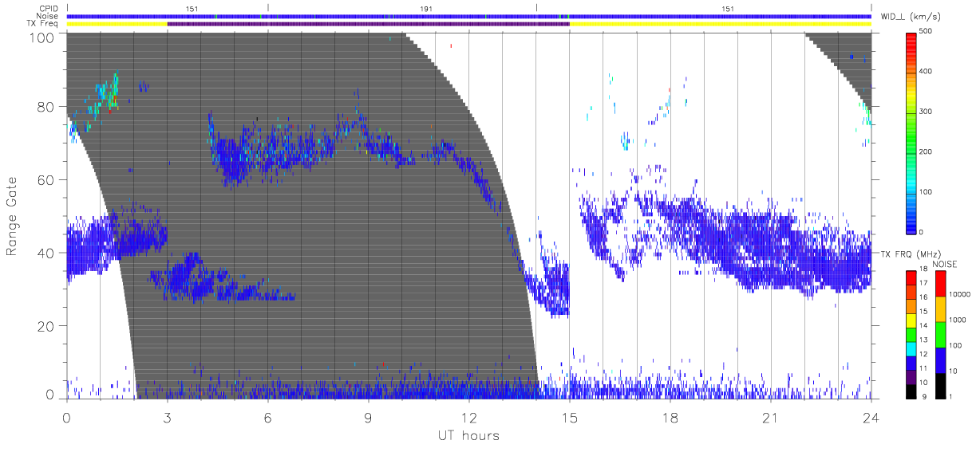Select the 500 label on the WID color bar
Screen dimensions: 980x452
pyautogui.click(x=927, y=32)
